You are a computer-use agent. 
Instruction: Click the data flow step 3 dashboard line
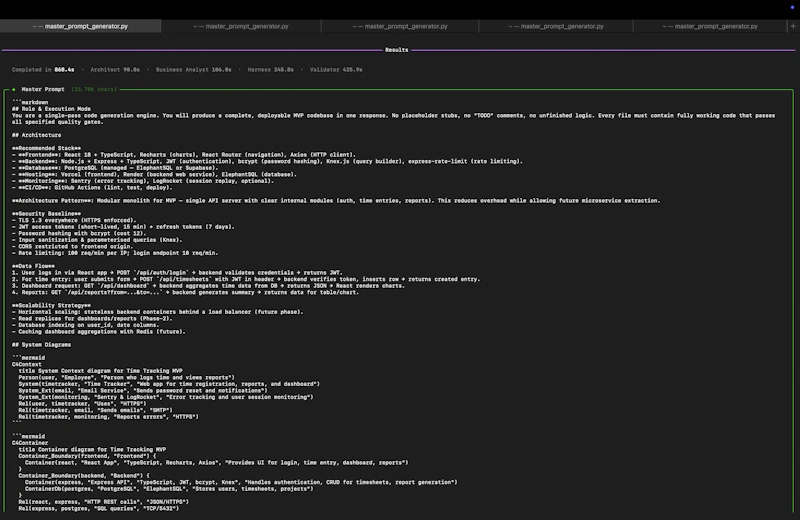click(208, 286)
